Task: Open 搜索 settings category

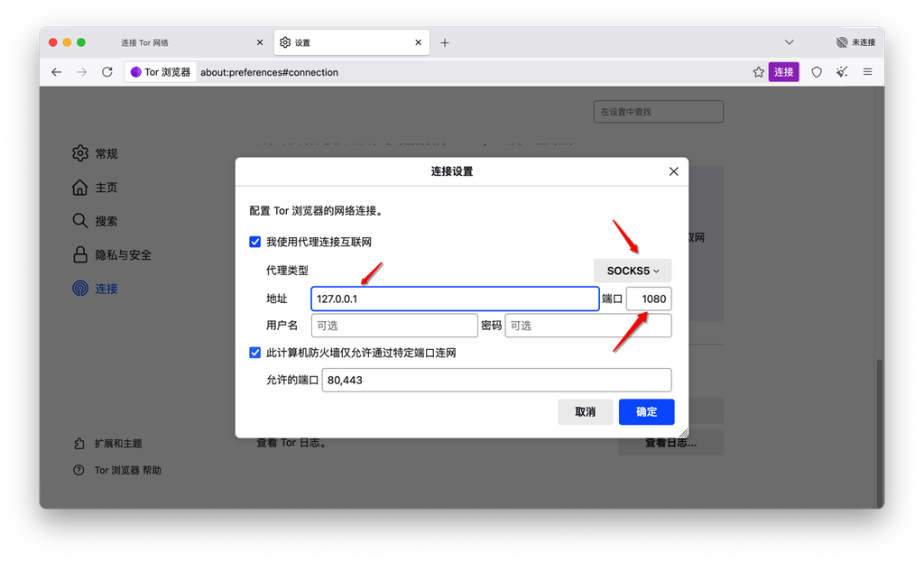Action: [x=95, y=221]
